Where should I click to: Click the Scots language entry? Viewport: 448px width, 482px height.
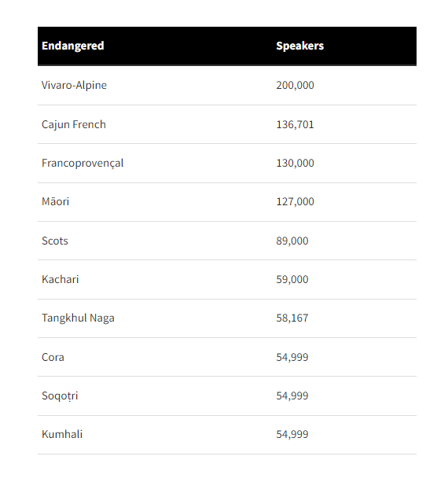[55, 241]
